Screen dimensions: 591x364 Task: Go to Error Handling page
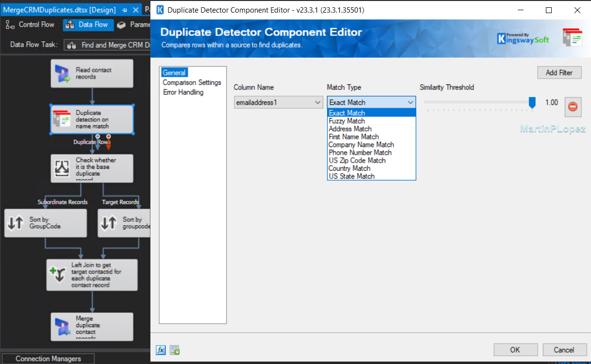pyautogui.click(x=183, y=92)
